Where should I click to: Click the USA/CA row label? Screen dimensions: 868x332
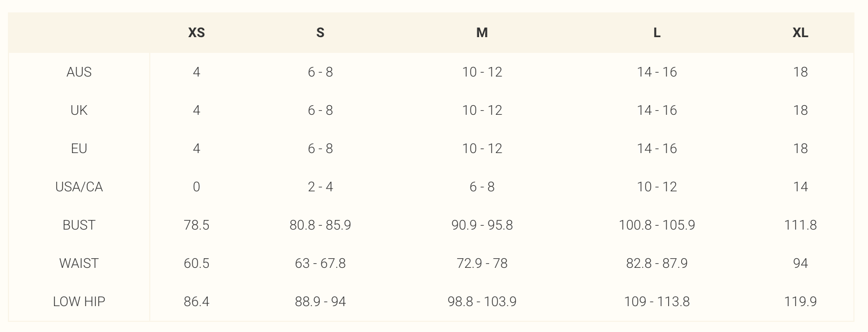(x=79, y=187)
